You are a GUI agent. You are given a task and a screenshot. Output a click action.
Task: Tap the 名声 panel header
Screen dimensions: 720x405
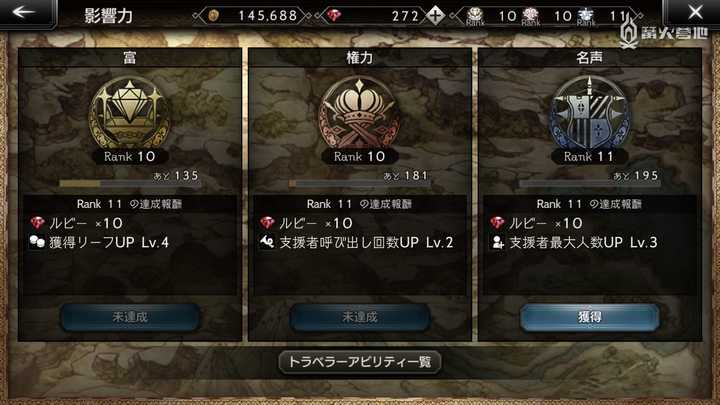590,58
